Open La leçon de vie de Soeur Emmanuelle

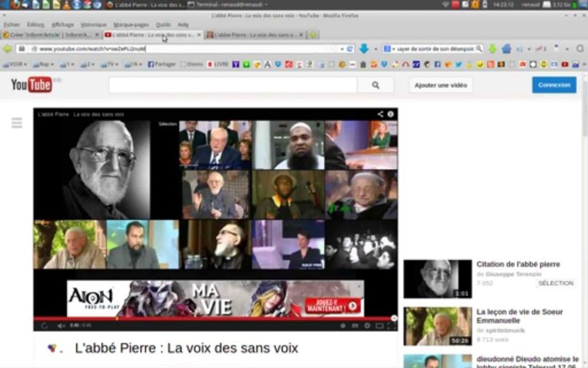click(520, 316)
